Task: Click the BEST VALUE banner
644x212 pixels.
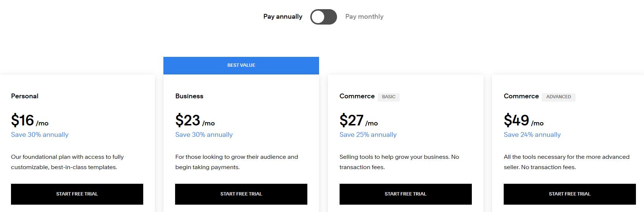Action: coord(241,65)
